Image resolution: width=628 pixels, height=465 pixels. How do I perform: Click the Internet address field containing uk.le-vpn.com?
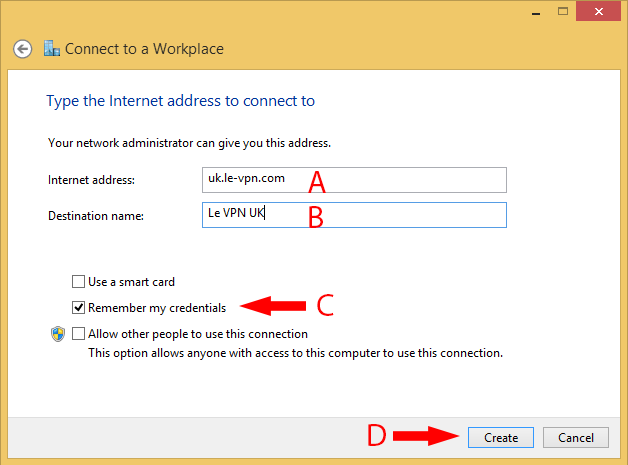(x=354, y=180)
